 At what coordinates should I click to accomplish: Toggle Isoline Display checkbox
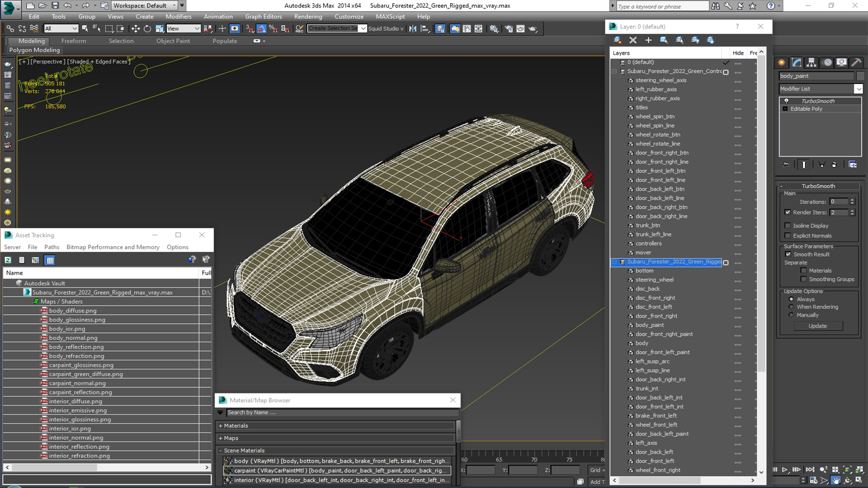pyautogui.click(x=788, y=225)
